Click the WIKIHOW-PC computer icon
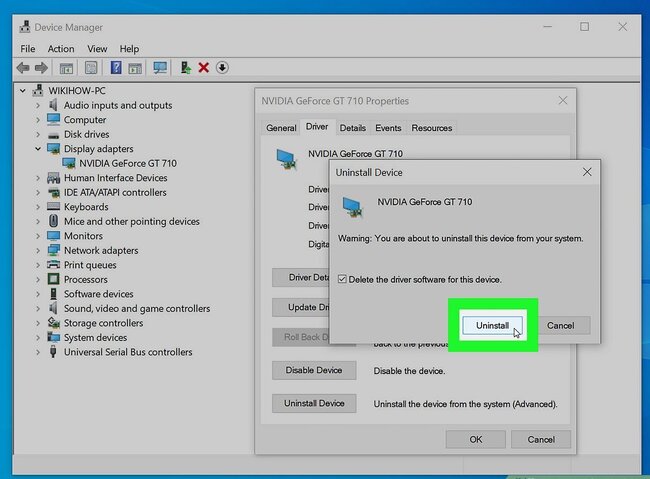This screenshot has width=650, height=479. click(x=38, y=90)
